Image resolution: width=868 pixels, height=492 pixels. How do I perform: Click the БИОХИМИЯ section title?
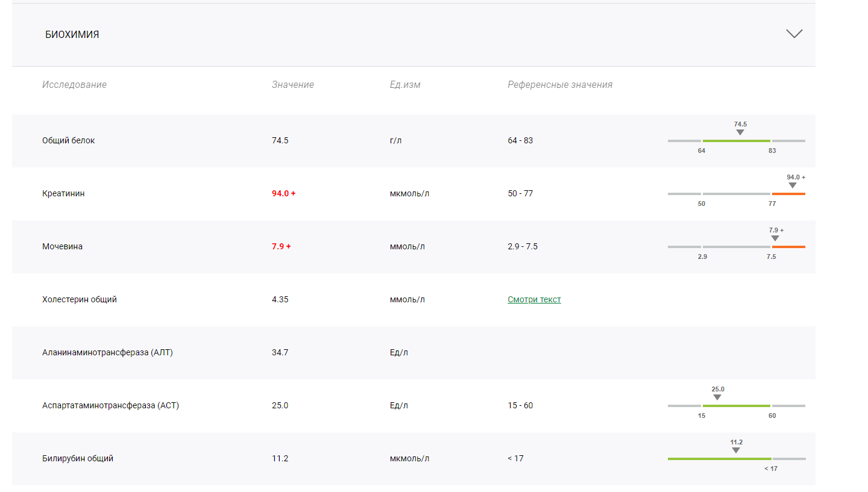click(72, 35)
